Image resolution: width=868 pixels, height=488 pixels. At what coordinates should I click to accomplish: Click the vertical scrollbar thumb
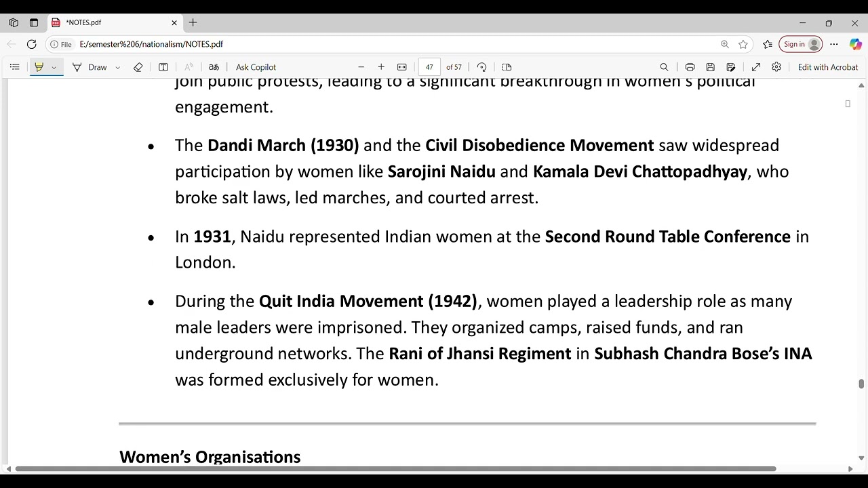861,384
